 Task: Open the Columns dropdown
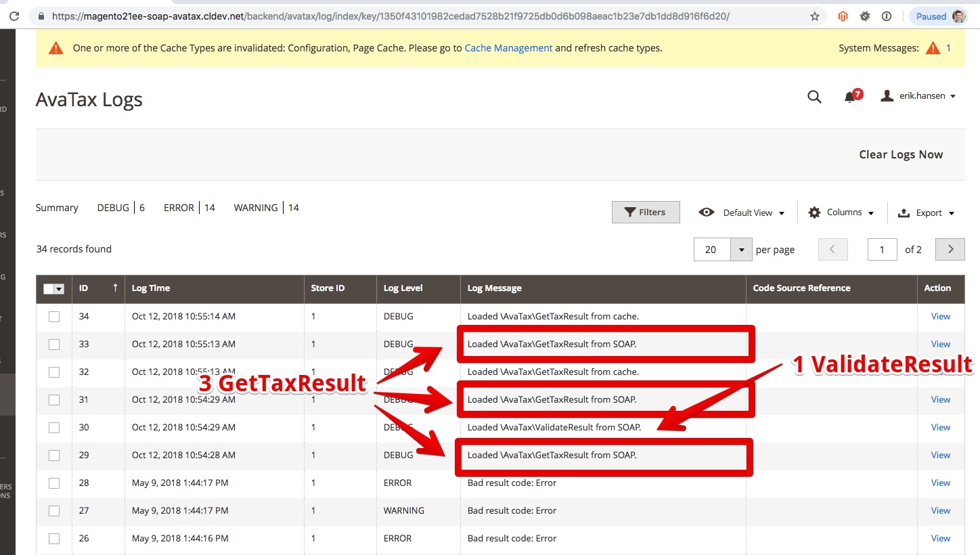841,213
